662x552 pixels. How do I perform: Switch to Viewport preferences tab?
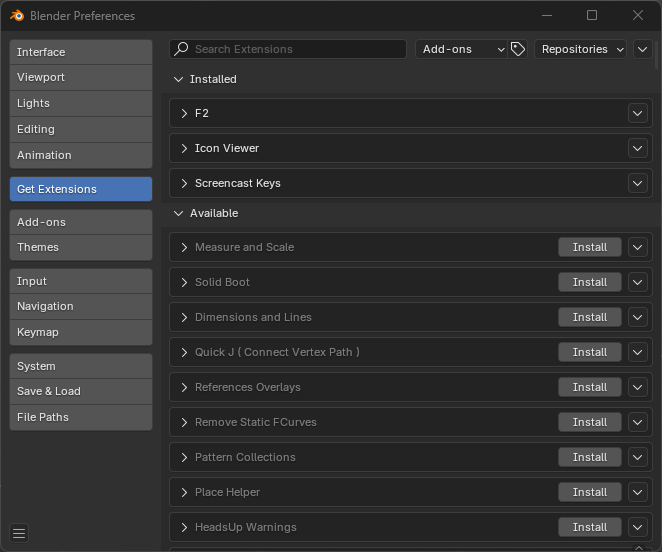pos(81,77)
